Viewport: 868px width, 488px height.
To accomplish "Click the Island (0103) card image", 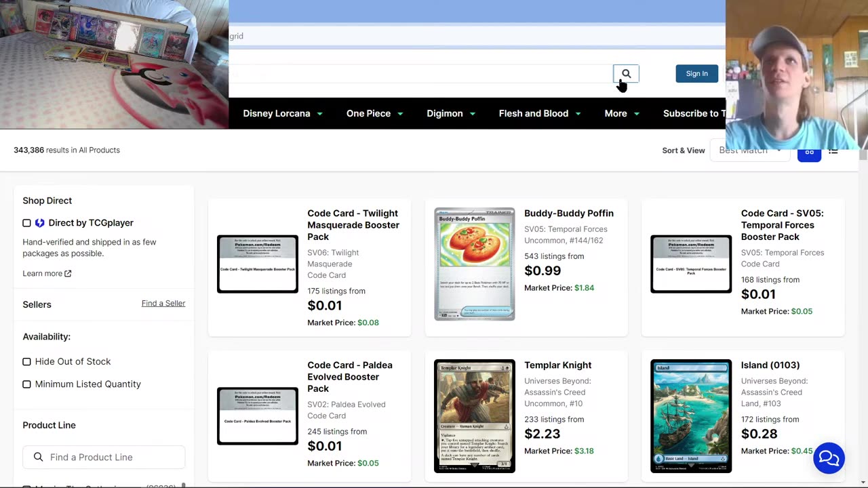I will [x=691, y=415].
